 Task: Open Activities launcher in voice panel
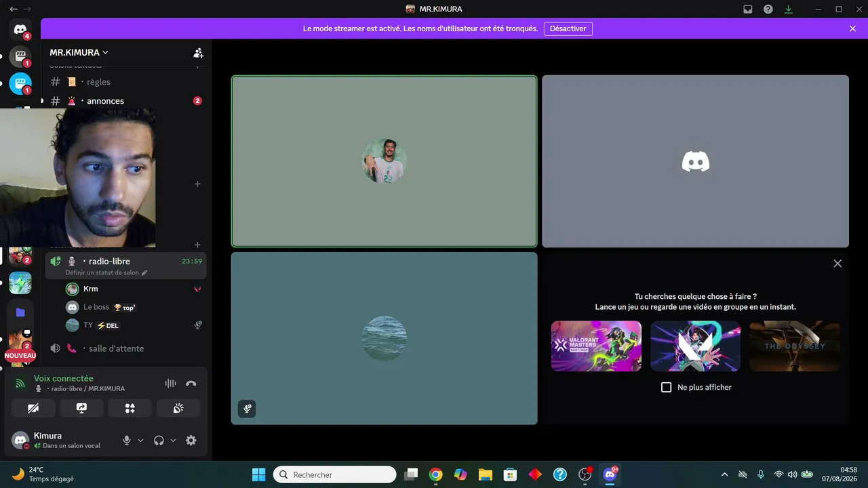tap(130, 408)
